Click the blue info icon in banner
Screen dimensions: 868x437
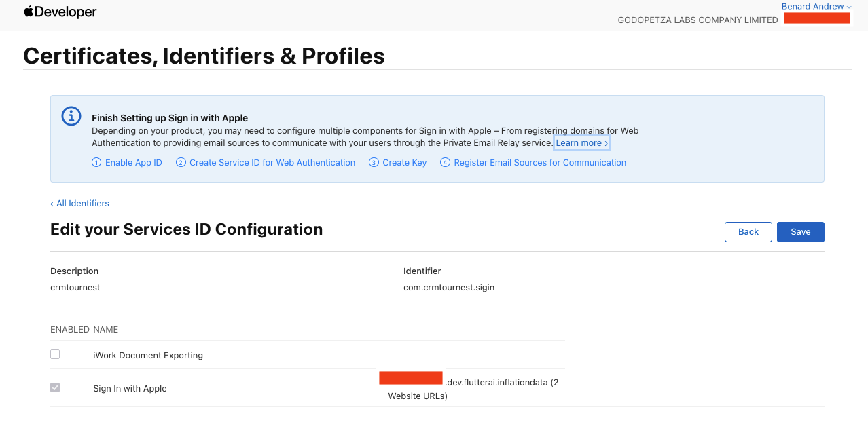click(x=71, y=116)
